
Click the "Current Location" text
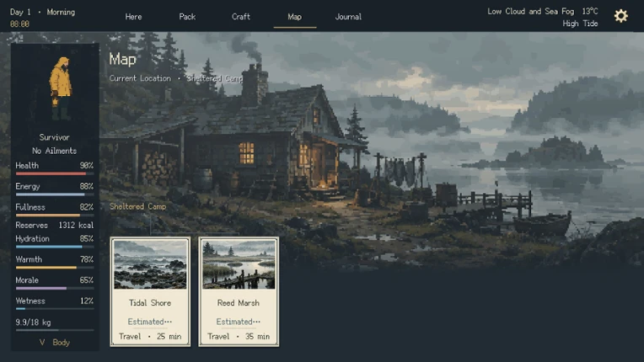click(x=140, y=78)
